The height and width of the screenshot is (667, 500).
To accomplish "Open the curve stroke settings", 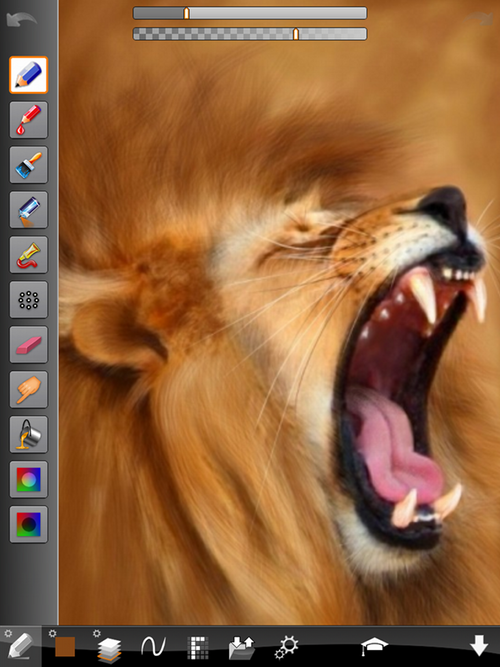I will pyautogui.click(x=153, y=647).
